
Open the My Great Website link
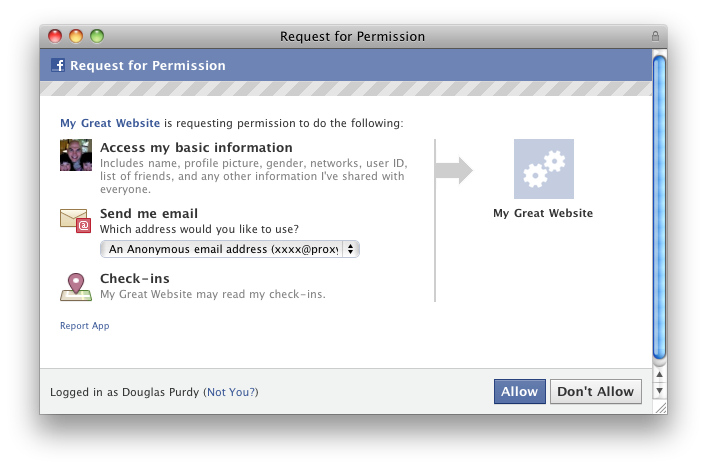tap(110, 124)
